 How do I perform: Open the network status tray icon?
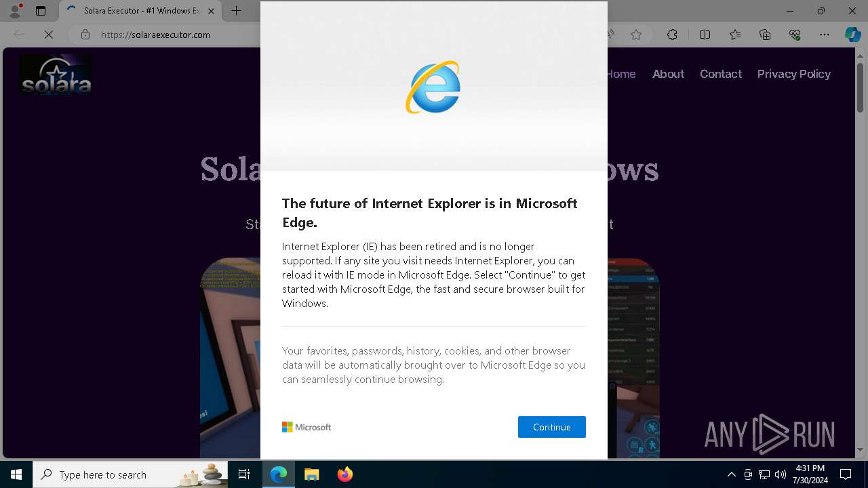click(x=764, y=474)
